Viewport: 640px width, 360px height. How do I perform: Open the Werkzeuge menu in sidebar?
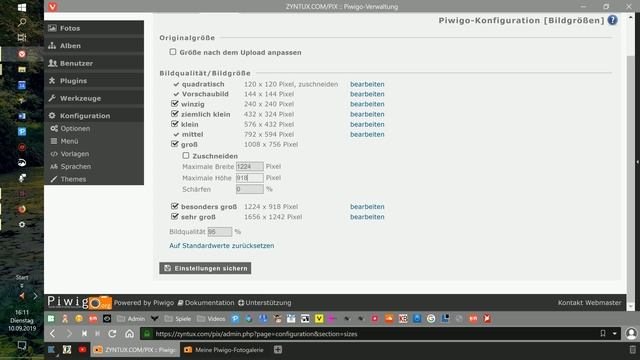[94, 98]
